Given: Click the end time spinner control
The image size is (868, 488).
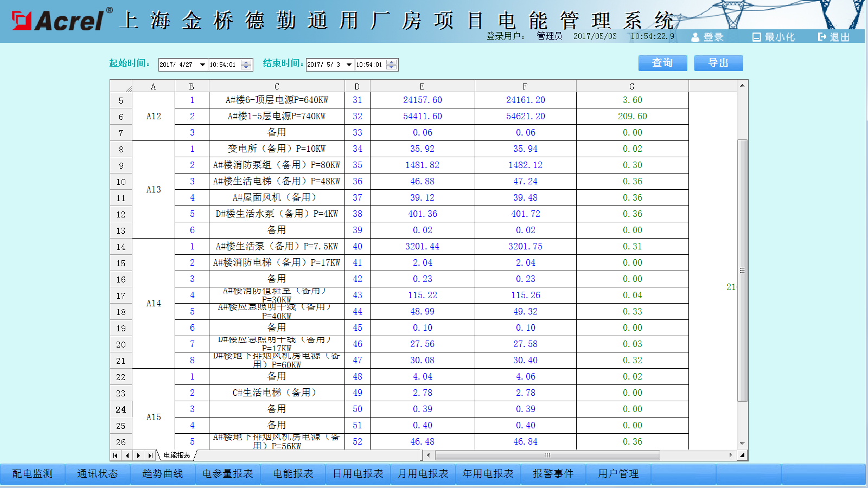Looking at the screenshot, I should pyautogui.click(x=392, y=65).
